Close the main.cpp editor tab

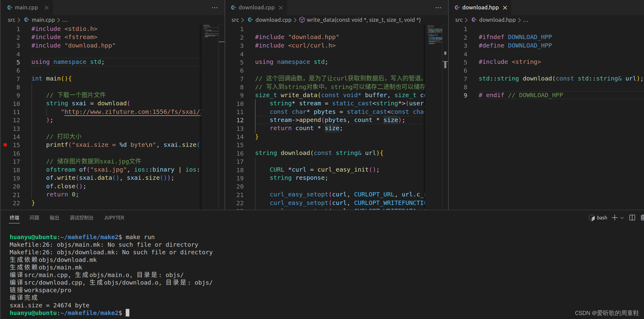[47, 8]
